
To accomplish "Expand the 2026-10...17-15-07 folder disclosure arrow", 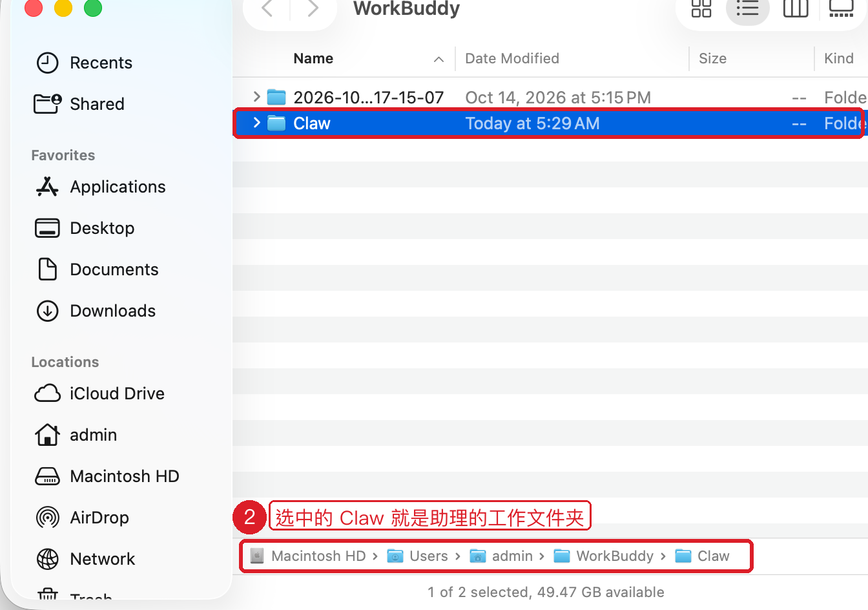I will (256, 97).
